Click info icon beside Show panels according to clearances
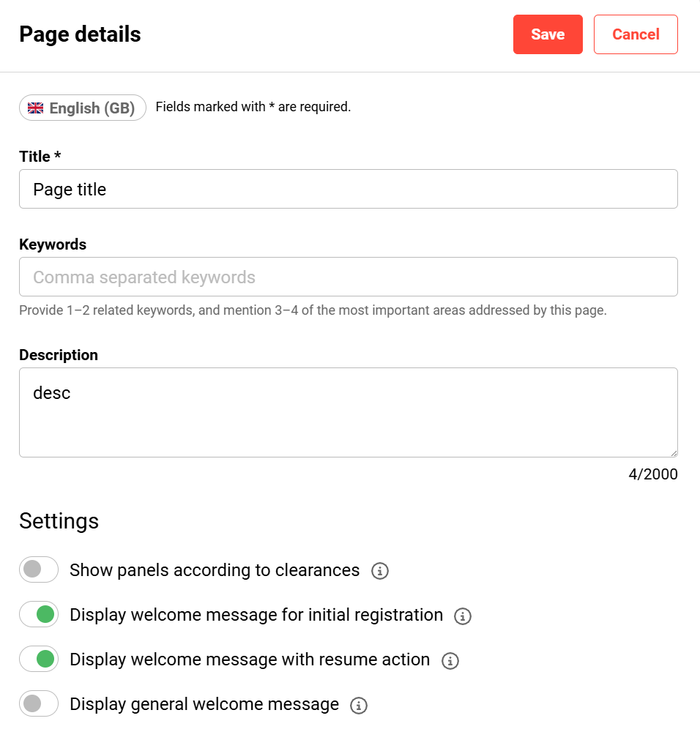The height and width of the screenshot is (751, 700). click(379, 571)
